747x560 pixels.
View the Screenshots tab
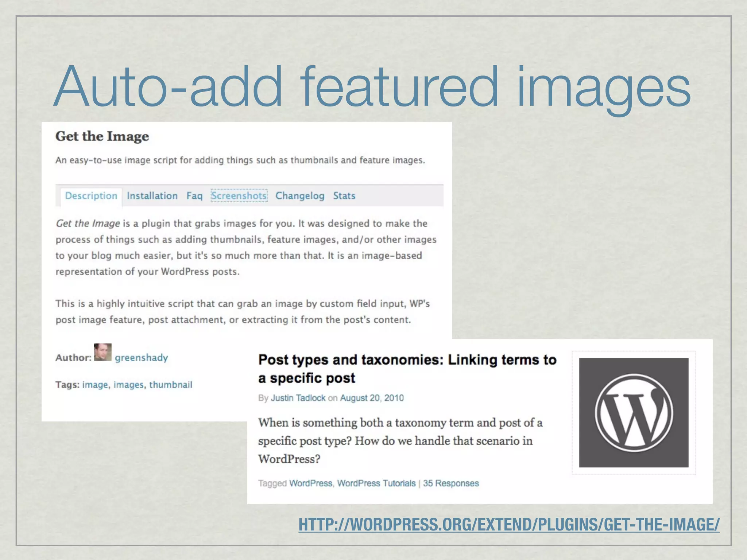click(x=239, y=196)
